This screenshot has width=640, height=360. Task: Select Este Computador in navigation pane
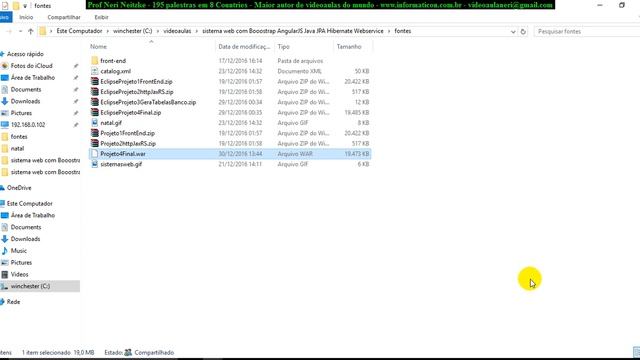29,203
